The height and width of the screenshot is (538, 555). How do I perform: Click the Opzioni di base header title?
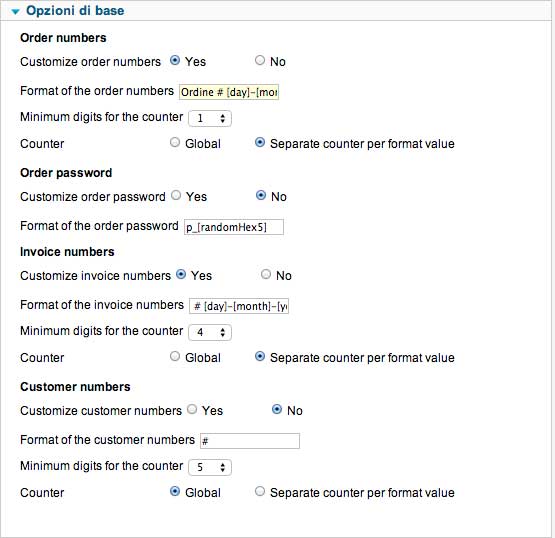pos(75,11)
